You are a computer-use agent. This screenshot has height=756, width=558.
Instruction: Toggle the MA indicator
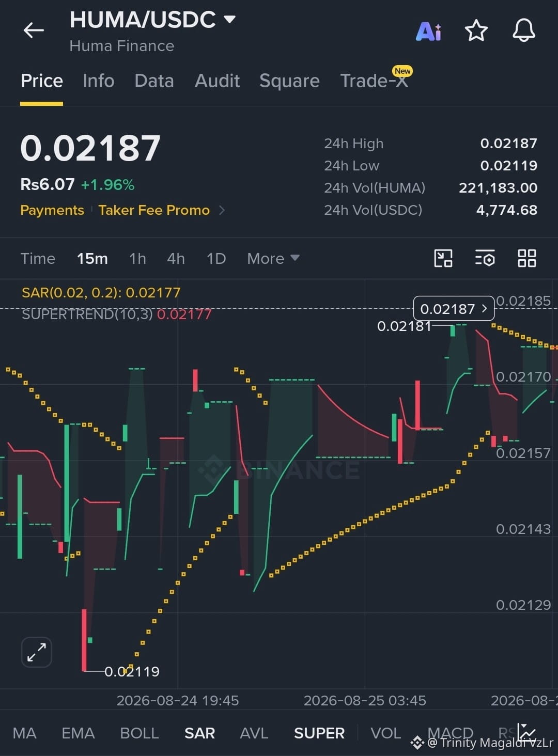(x=24, y=733)
